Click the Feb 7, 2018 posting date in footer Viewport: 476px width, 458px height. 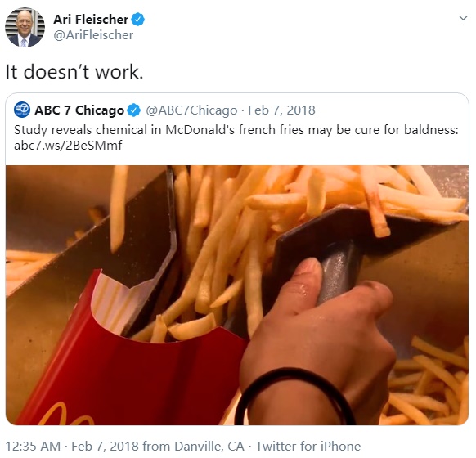(105, 447)
